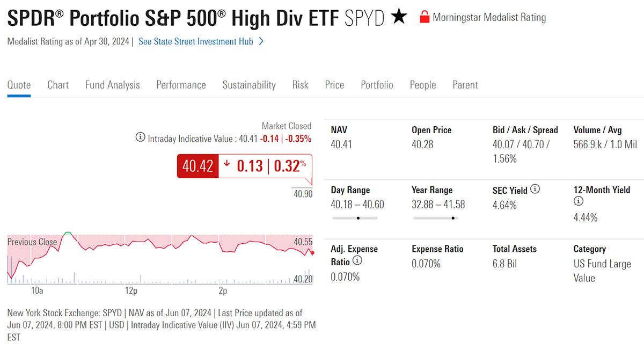Go to the Performance tab

coord(181,85)
